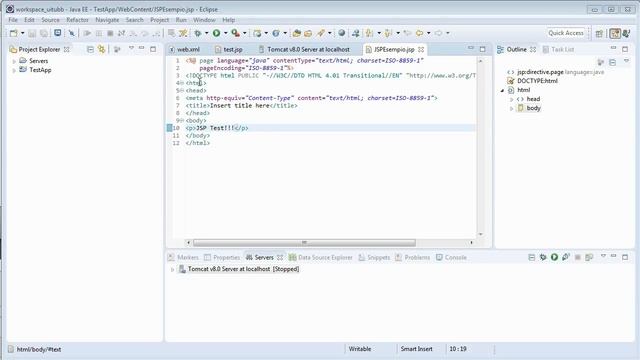Open the Outline View Menu triangle
The image size is (640, 360).
click(627, 61)
